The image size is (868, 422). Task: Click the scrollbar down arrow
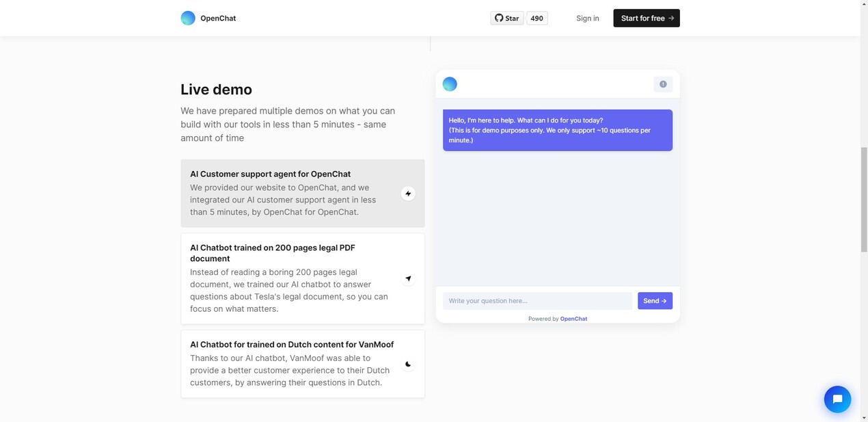[864, 417]
